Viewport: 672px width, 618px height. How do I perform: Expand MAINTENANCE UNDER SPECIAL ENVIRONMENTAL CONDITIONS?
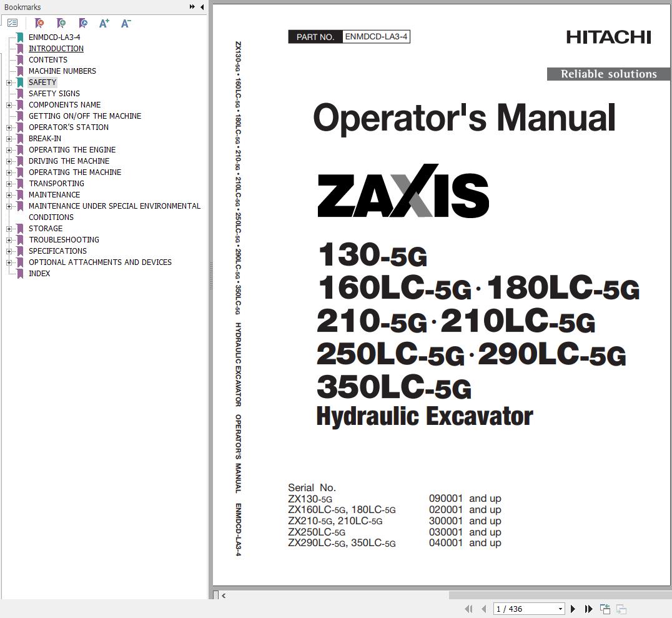9,206
